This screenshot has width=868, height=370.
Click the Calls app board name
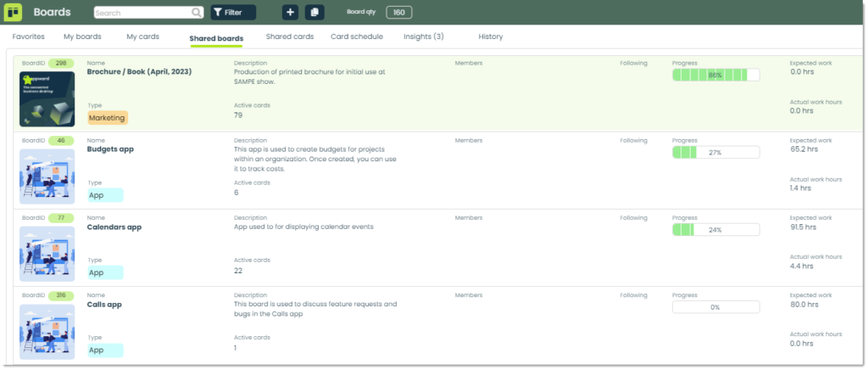click(x=104, y=304)
